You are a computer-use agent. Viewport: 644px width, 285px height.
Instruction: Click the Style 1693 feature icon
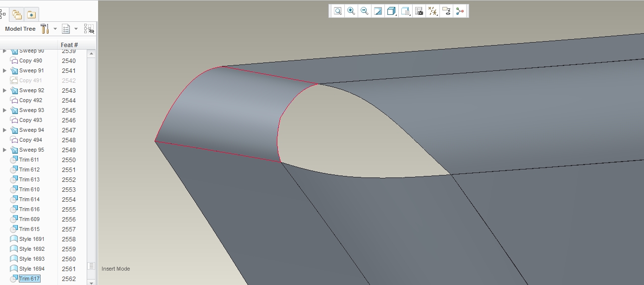[x=14, y=259]
